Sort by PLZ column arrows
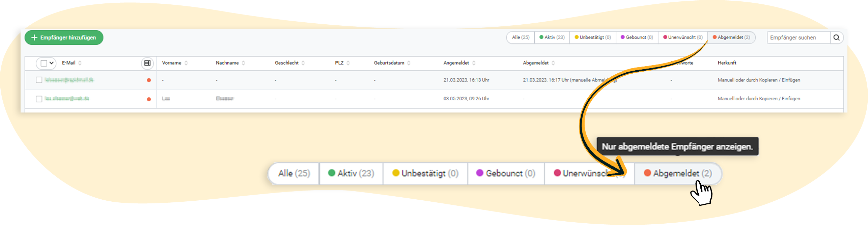Image resolution: width=868 pixels, height=225 pixels. click(x=348, y=63)
